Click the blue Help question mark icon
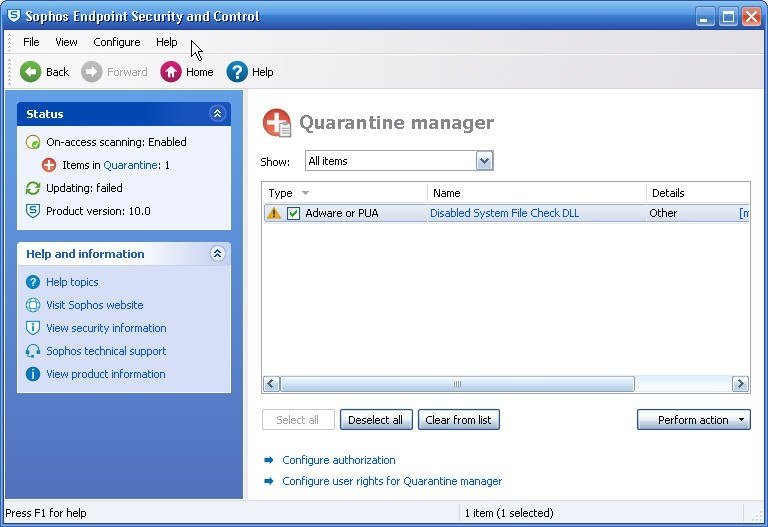The image size is (768, 527). click(237, 72)
